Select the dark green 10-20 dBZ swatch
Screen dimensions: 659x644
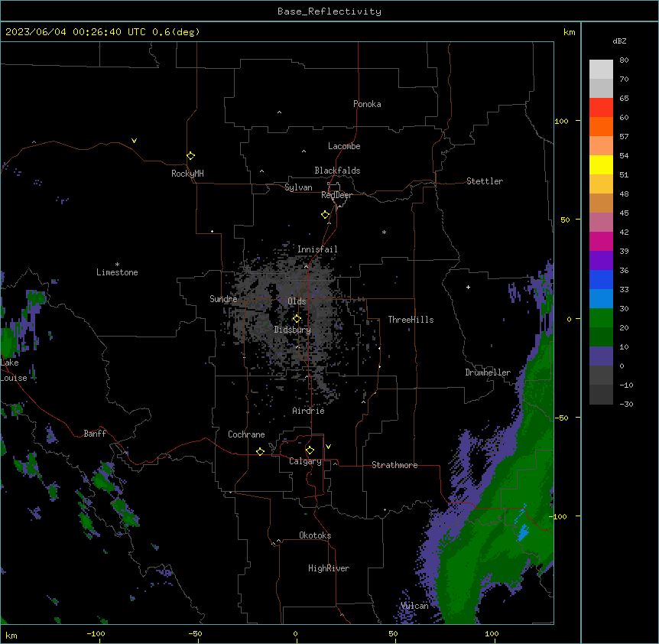coord(601,337)
